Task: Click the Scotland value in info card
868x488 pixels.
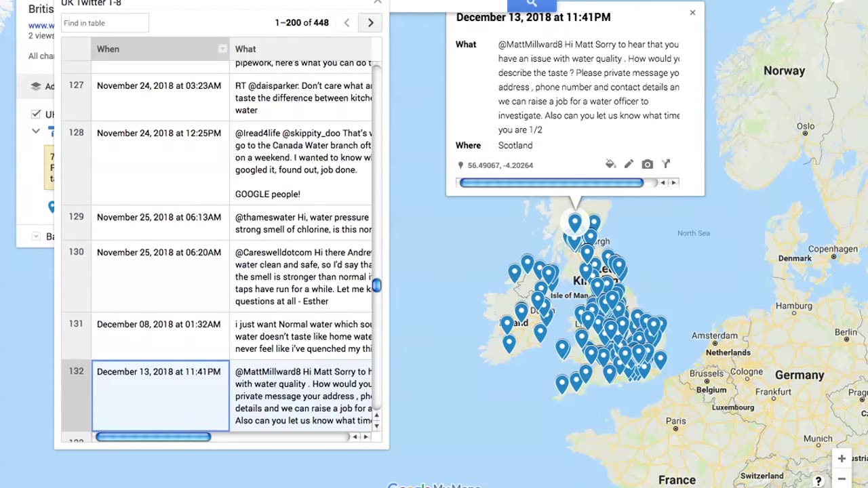Action: 515,145
